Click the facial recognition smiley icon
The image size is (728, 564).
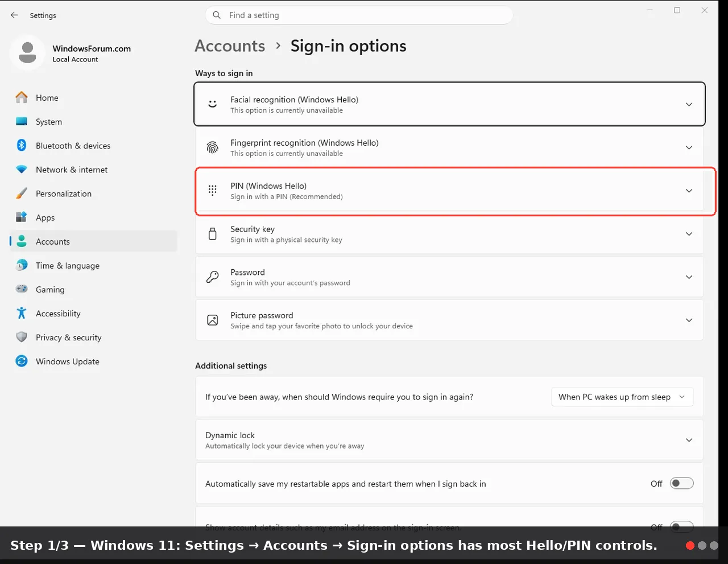click(212, 104)
